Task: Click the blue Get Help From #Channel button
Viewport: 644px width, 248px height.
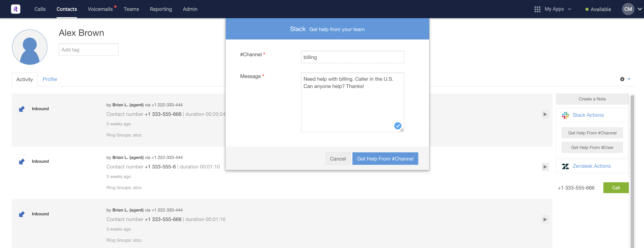Action: (385, 159)
